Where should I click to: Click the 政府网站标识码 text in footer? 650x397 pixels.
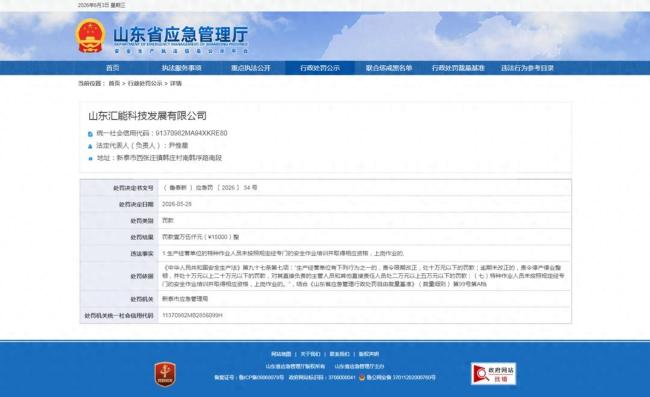tap(322, 378)
